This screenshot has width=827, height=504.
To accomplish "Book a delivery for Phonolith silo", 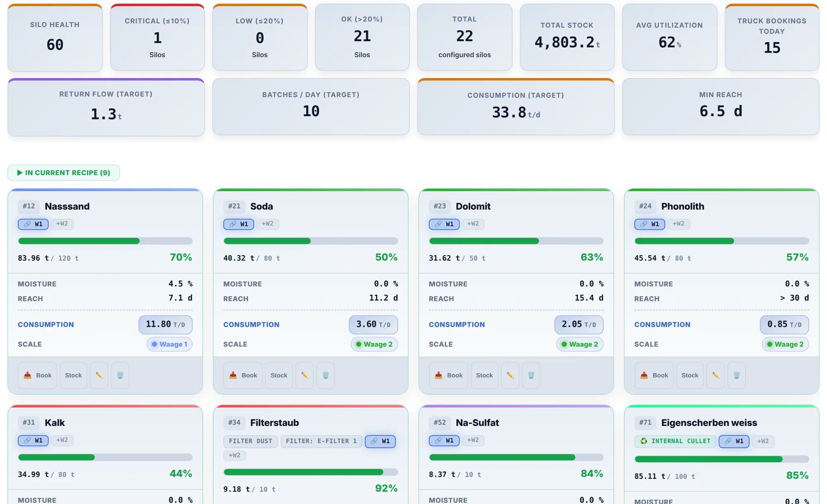I will 654,375.
